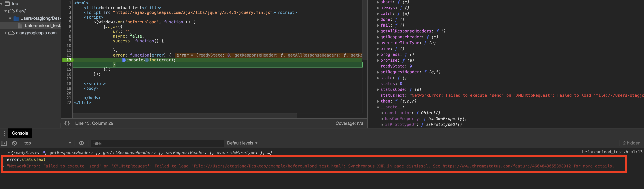Open the console drawer three-dot menu

[x=4, y=133]
